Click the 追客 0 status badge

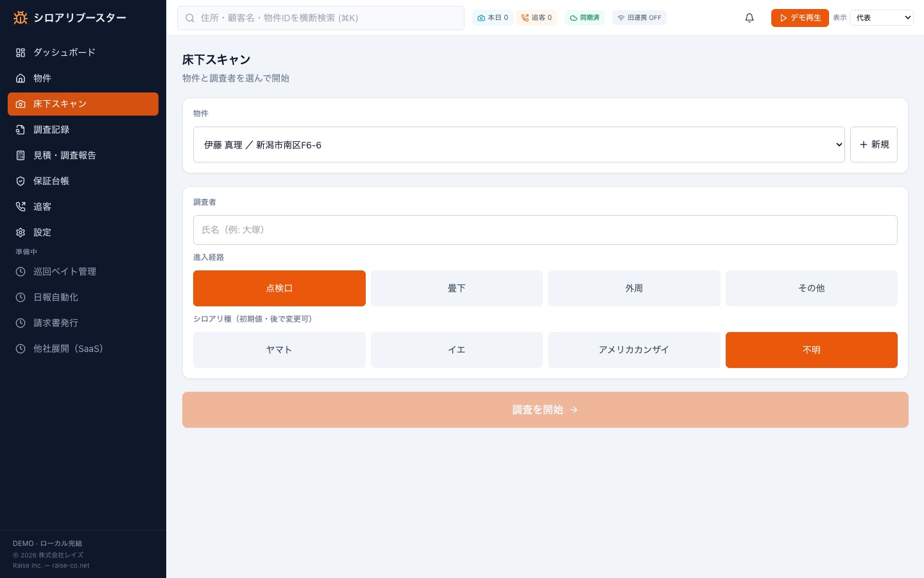click(536, 18)
